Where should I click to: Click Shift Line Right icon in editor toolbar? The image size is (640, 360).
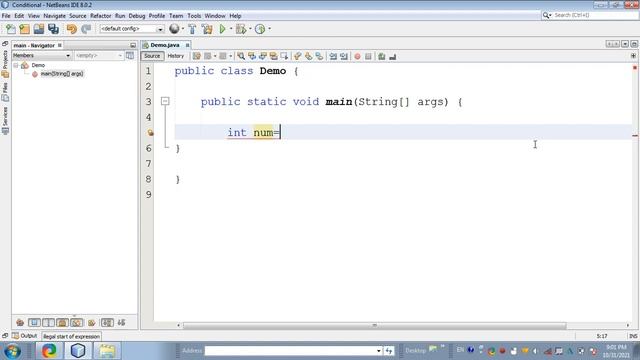pos(344,56)
